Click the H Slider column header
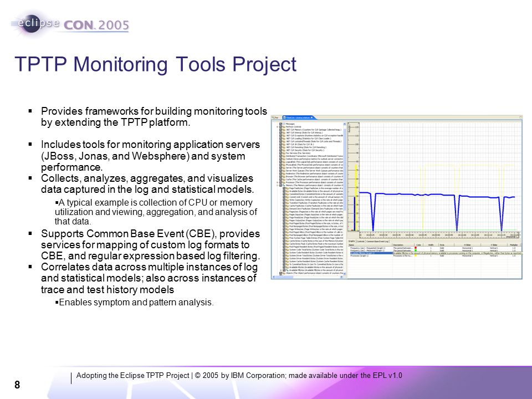Image resolution: width=532 pixels, height=399 pixels. pos(467,245)
